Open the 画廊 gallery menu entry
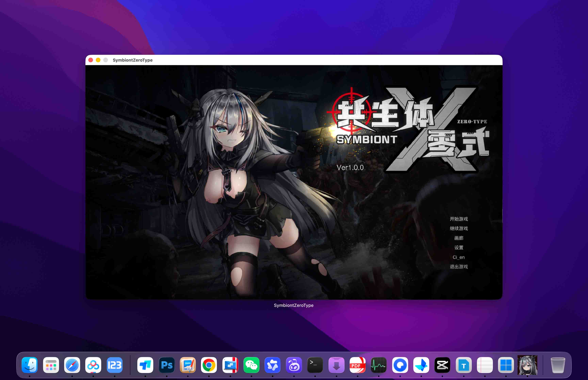This screenshot has height=380, width=588. (x=459, y=238)
